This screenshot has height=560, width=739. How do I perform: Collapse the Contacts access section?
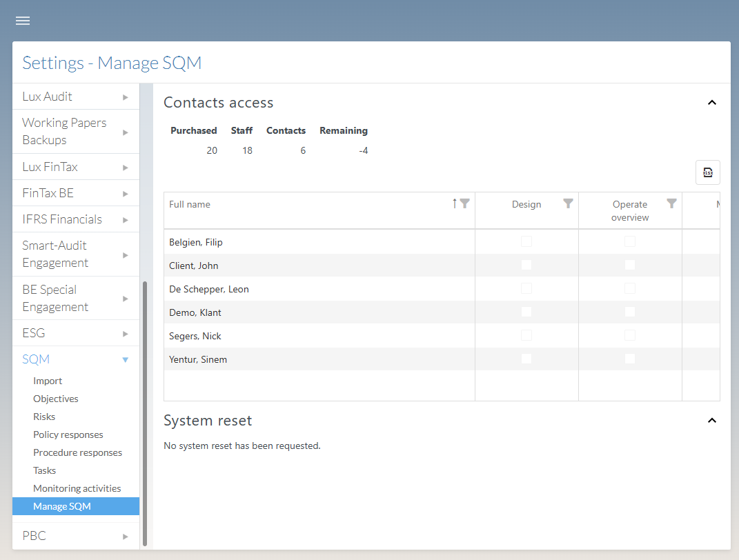(x=711, y=103)
